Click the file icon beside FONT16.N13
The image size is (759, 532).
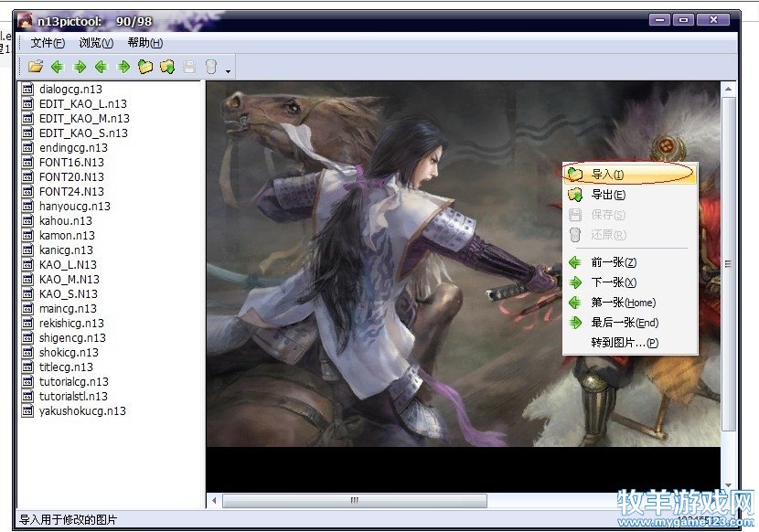(x=28, y=162)
